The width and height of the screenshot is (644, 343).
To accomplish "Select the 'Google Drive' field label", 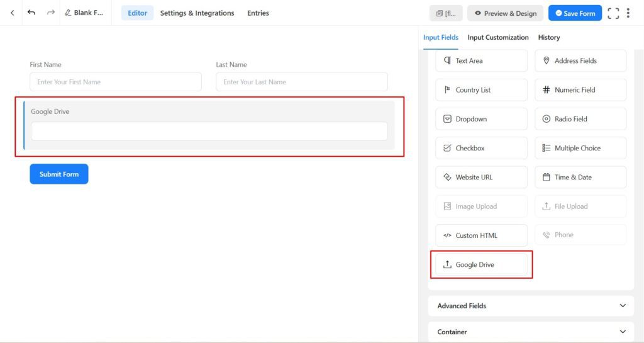I will [x=50, y=112].
